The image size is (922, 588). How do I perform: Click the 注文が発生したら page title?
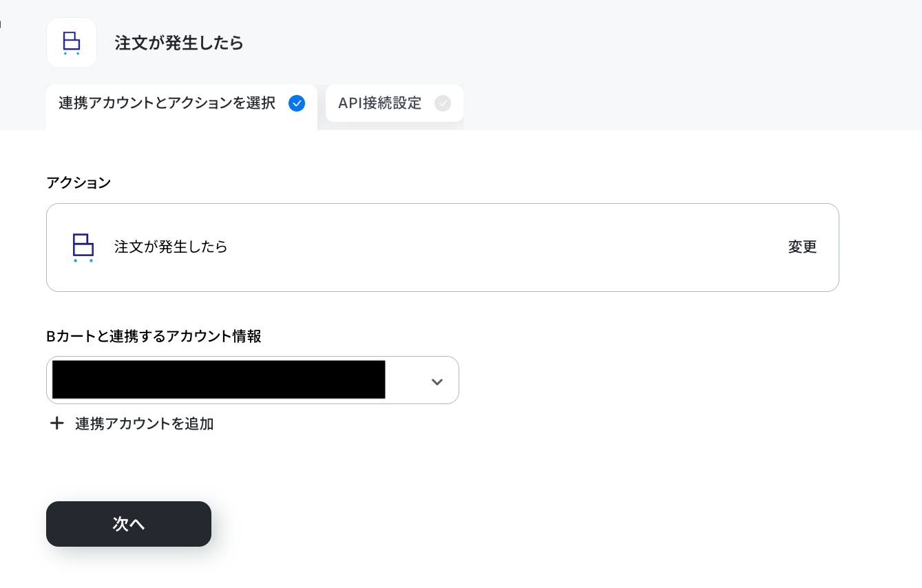179,43
